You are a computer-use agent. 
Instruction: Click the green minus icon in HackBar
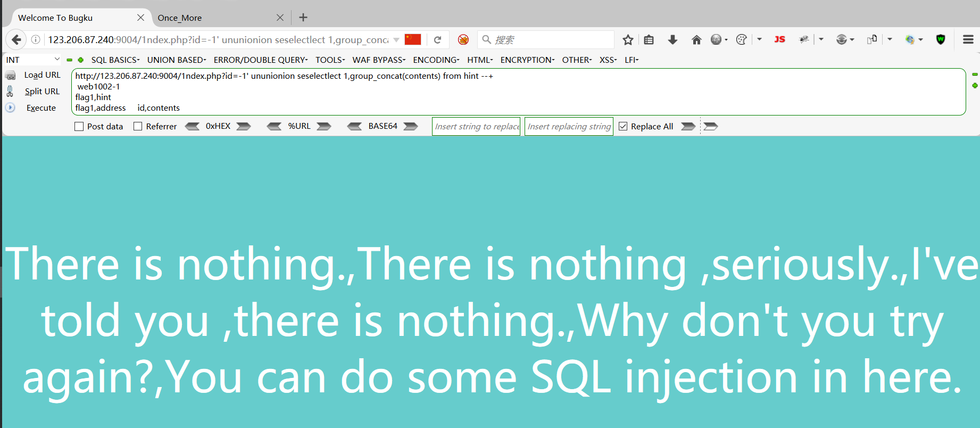[x=69, y=60]
